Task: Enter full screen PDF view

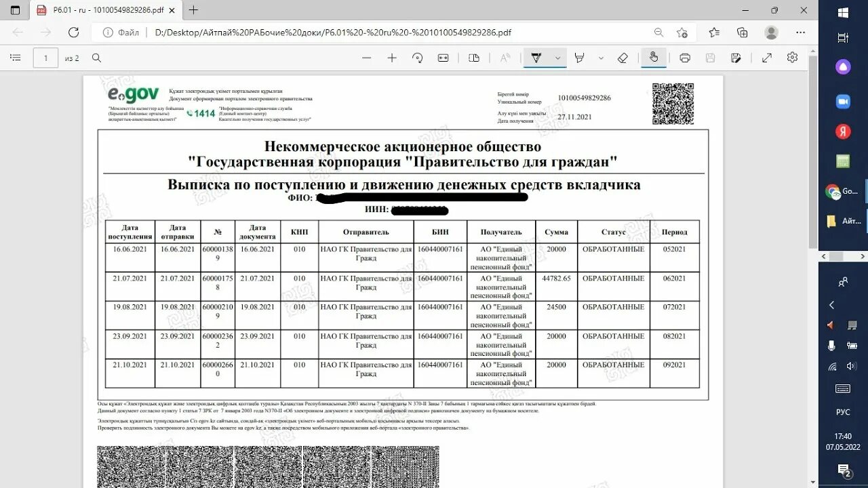Action: [767, 58]
